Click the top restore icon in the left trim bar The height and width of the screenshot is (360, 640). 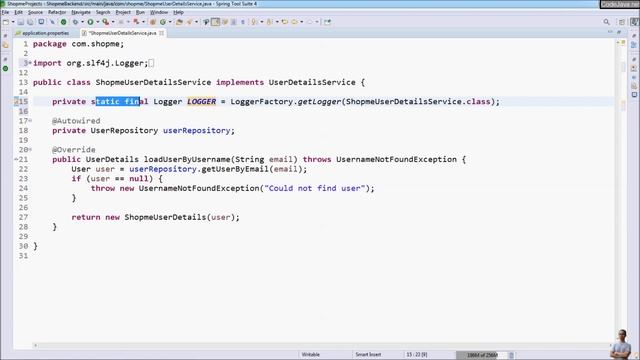coord(5,36)
